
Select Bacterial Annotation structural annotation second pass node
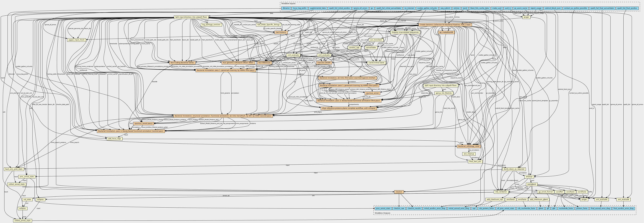coord(223,116)
